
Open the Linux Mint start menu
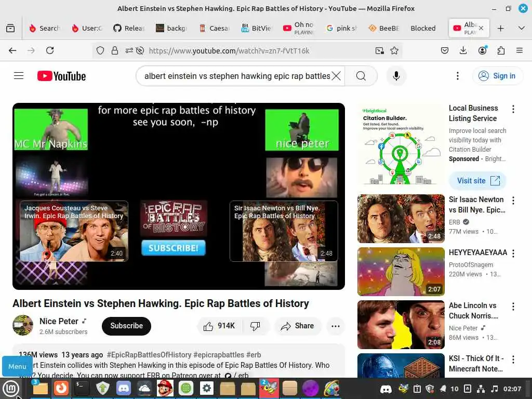point(11,389)
